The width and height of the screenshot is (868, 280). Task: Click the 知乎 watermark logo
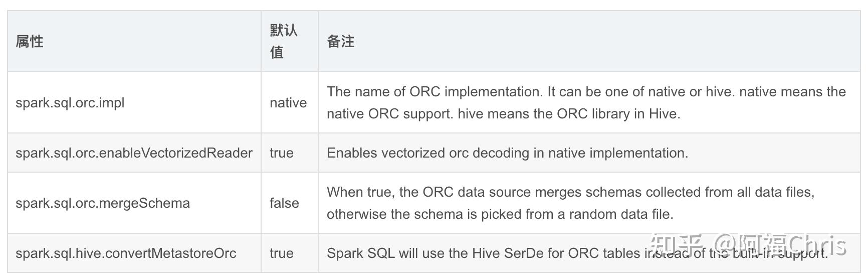(680, 245)
